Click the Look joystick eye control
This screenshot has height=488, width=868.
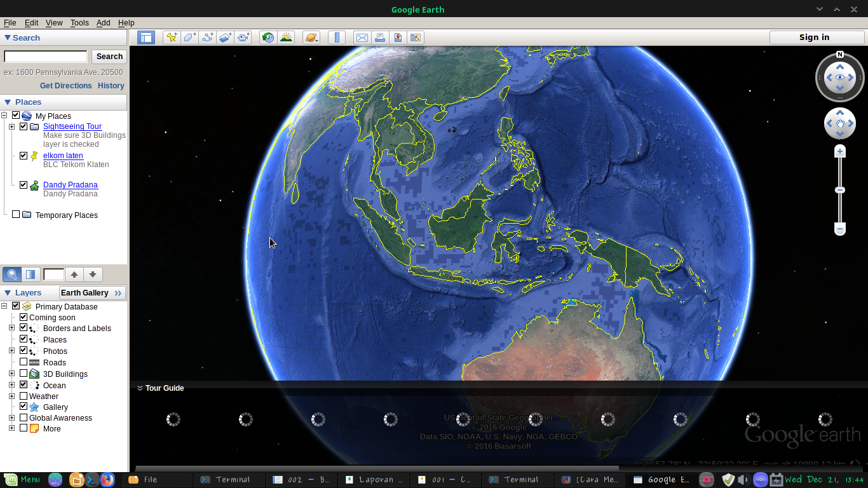coord(840,78)
